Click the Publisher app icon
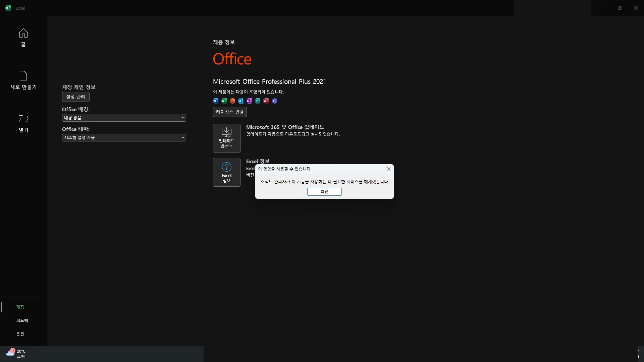Screen dimensions: 644x362 [258, 101]
